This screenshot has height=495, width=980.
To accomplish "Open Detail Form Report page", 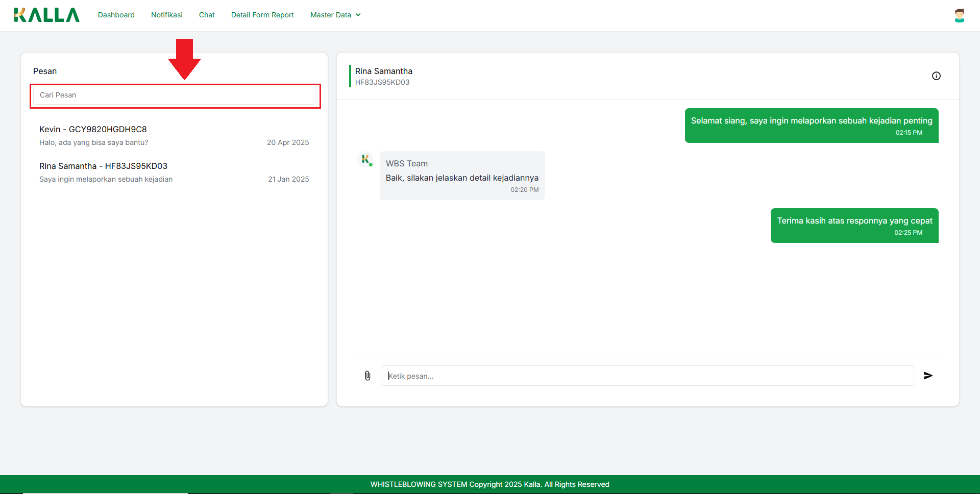I will tap(262, 15).
